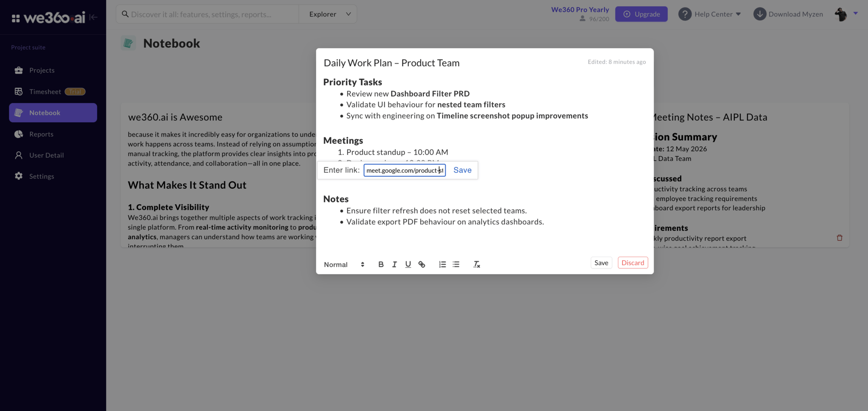Clear text formatting icon
The image size is (868, 411).
pos(477,264)
